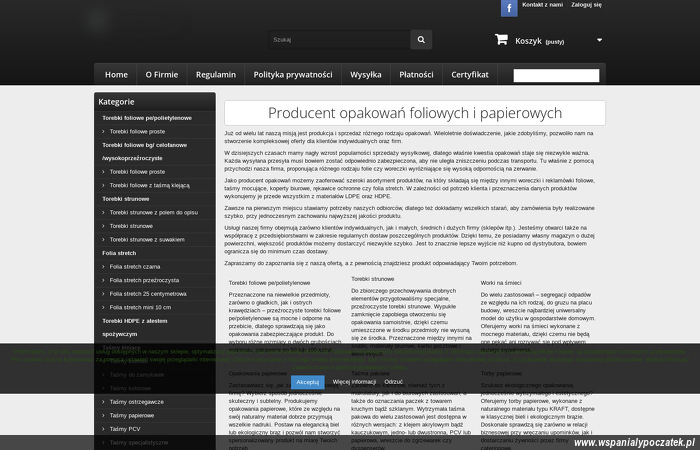Select Folia stretch przeźroczysta
700x450 pixels.
coord(144,280)
